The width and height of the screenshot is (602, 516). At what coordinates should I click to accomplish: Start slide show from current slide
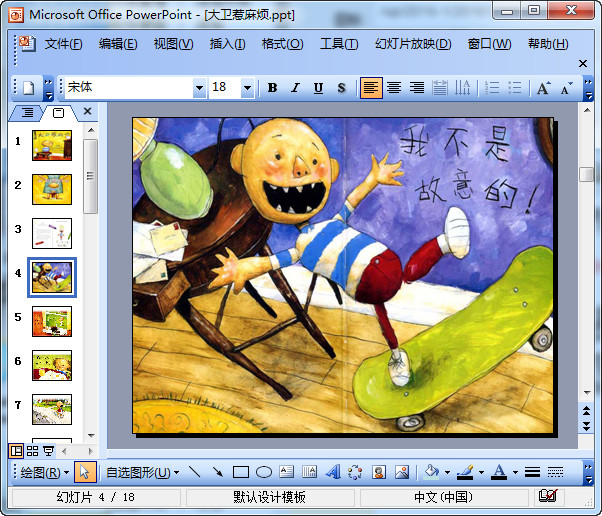pos(48,451)
